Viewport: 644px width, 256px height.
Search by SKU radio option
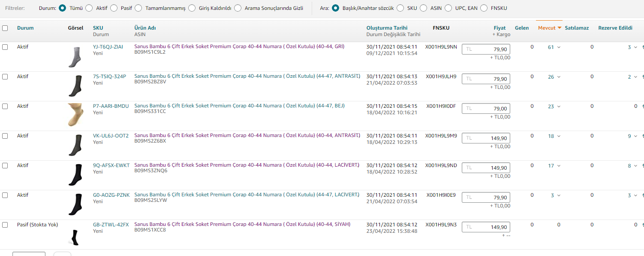[400, 8]
